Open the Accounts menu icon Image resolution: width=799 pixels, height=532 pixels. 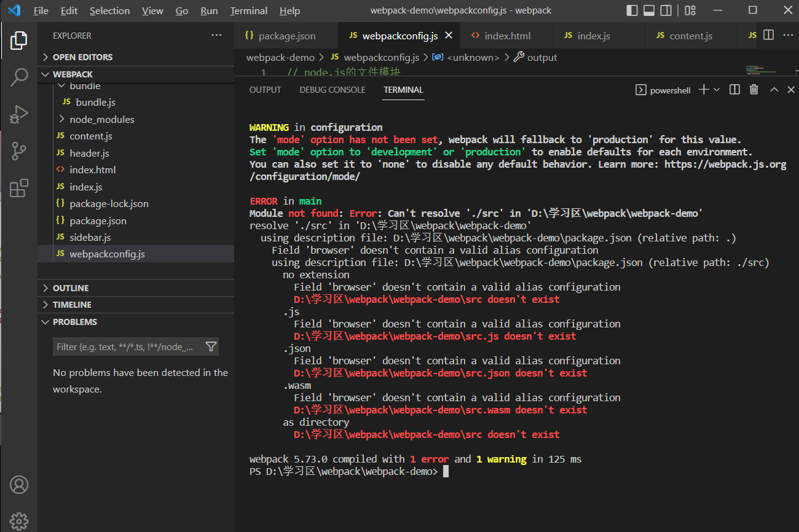[x=19, y=485]
